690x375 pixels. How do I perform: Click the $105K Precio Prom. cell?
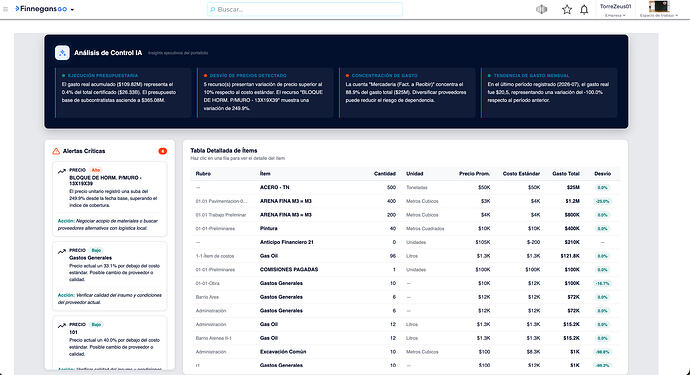(483, 242)
